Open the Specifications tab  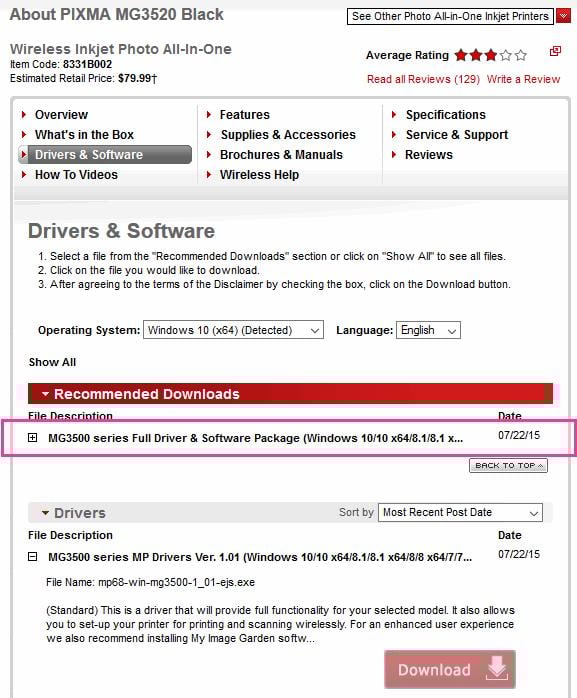pos(445,115)
